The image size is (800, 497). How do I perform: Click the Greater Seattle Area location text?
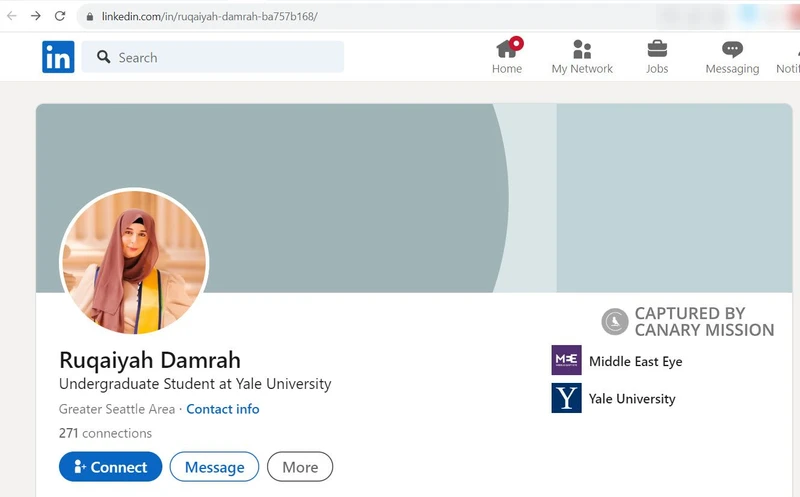point(117,409)
